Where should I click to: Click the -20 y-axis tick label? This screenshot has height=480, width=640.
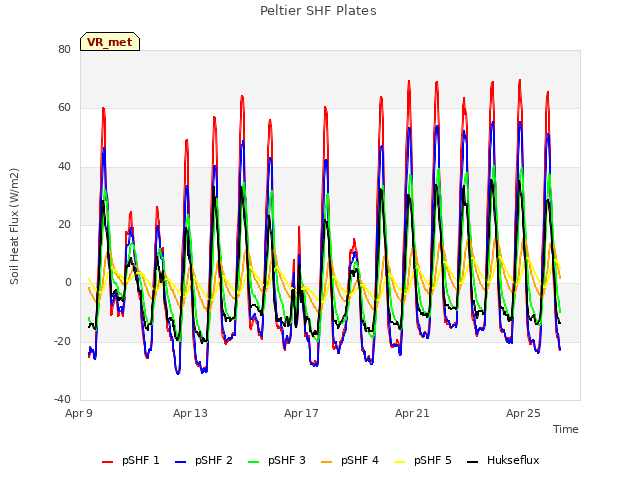[63, 341]
